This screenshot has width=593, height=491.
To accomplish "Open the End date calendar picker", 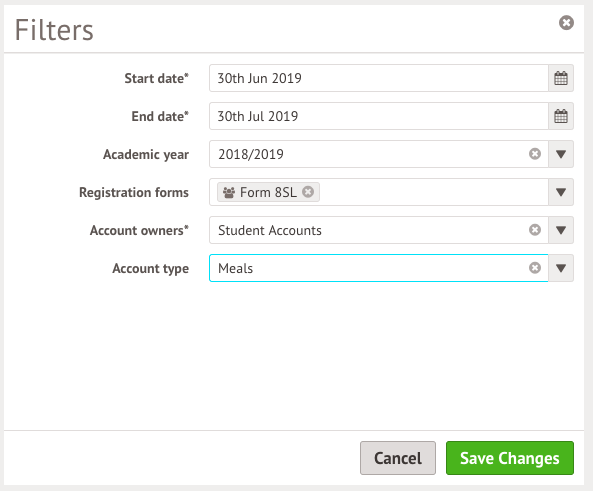I will pos(561,116).
